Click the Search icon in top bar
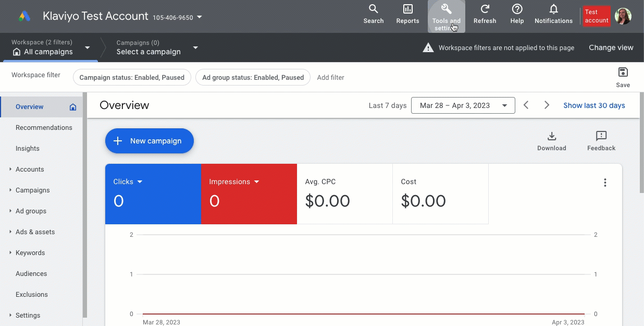Image resolution: width=644 pixels, height=326 pixels. coord(374,16)
